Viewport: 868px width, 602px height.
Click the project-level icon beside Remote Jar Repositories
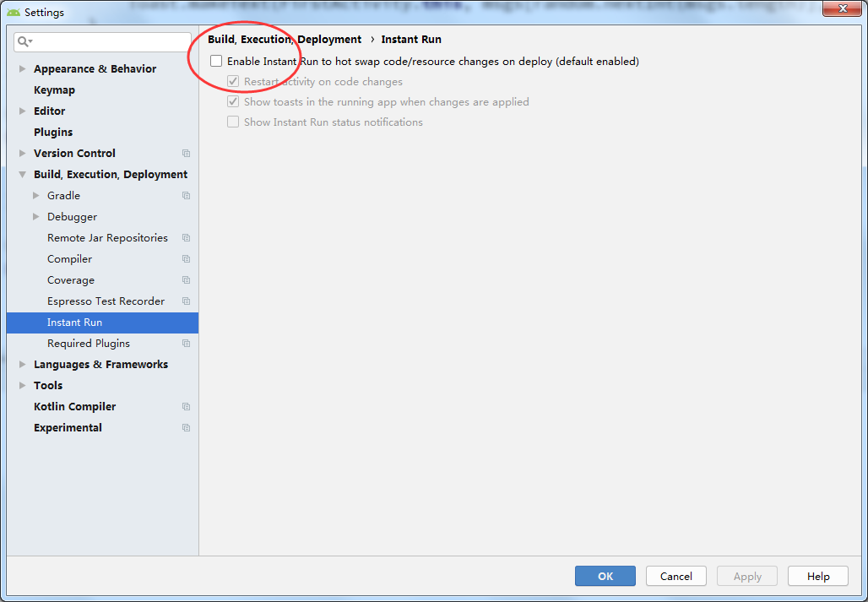187,238
